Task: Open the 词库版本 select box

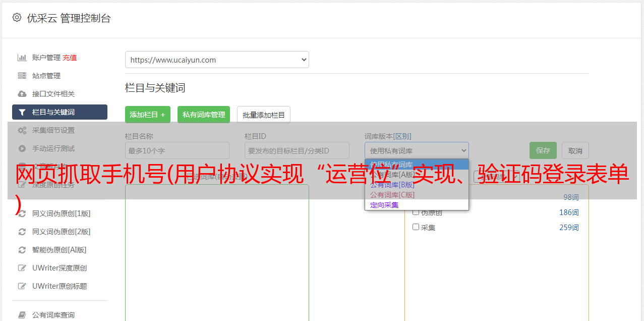Action: tap(417, 150)
